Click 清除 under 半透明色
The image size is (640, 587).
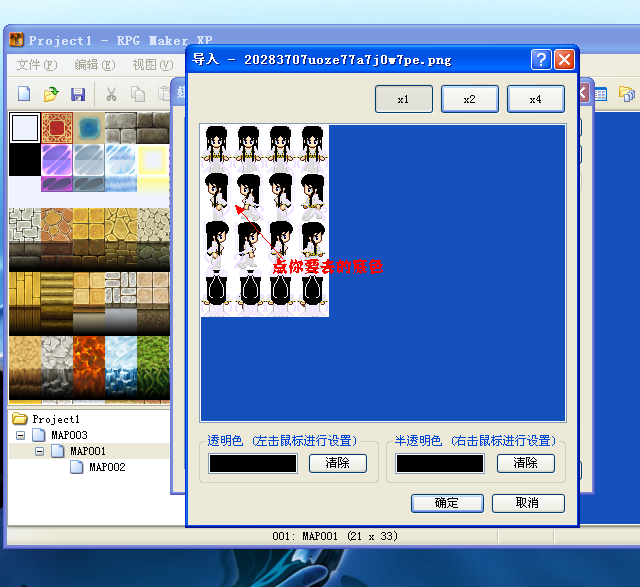click(x=526, y=463)
